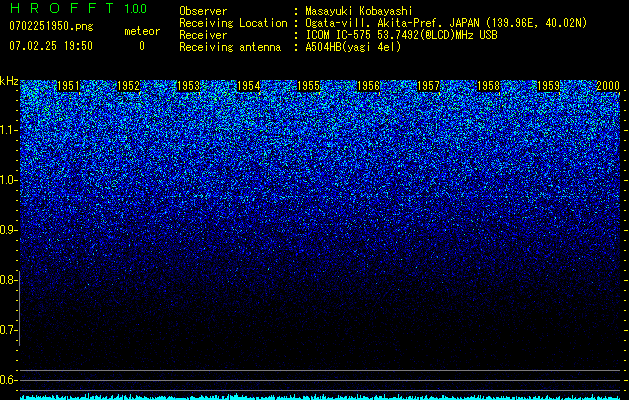Click the 1957 time marker
This screenshot has width=629, height=400.
(428, 86)
